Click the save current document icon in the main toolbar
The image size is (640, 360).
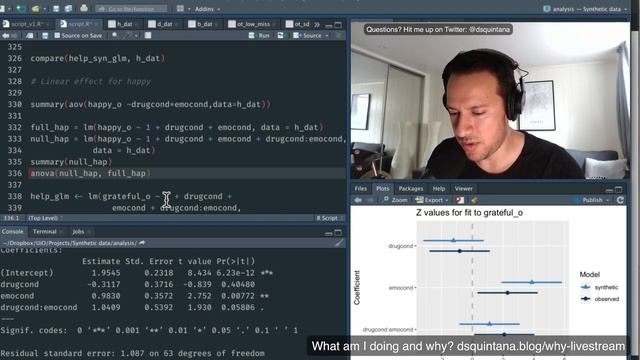click(x=56, y=9)
